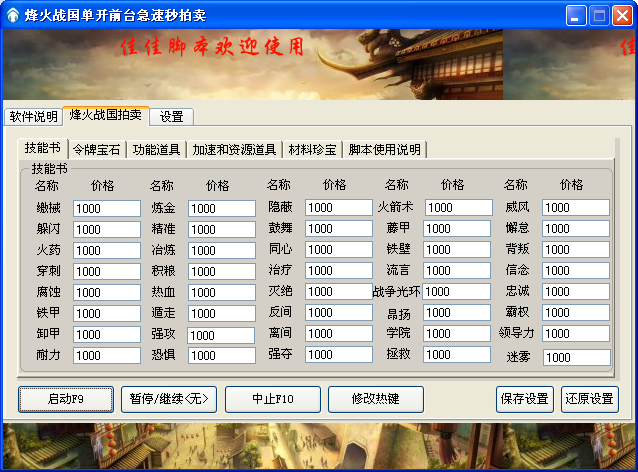Click the 暂停/继续<无> button
638x472 pixels.
point(169,399)
